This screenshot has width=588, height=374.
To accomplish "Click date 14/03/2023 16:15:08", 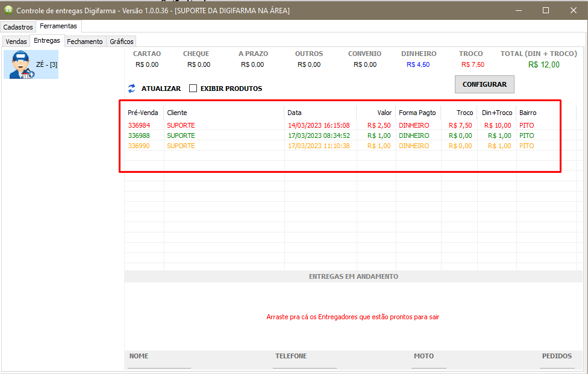I will [319, 125].
